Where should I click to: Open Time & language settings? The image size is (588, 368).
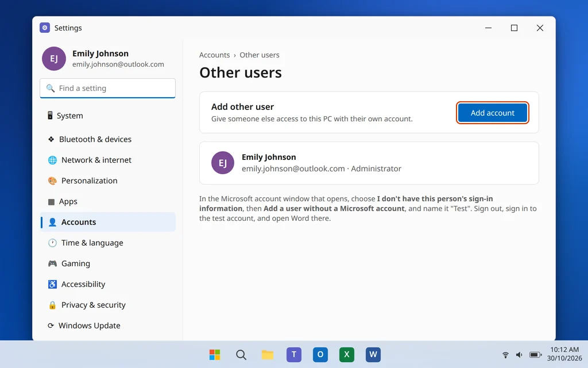[107, 243]
